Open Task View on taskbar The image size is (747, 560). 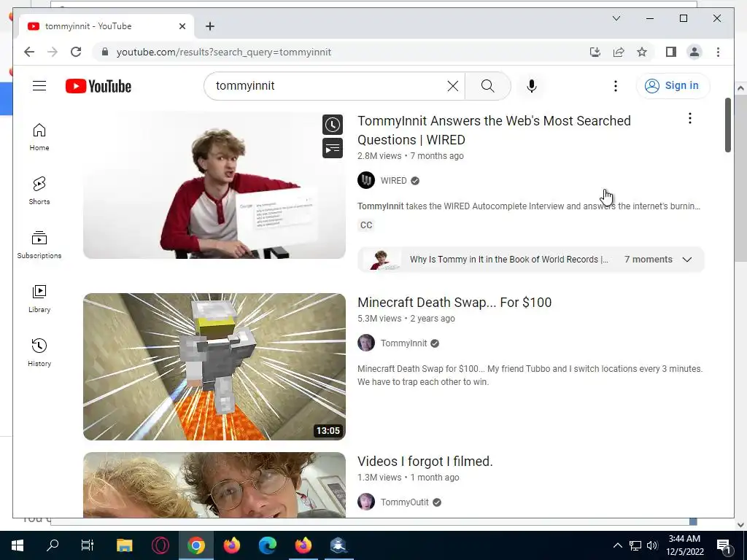tap(88, 545)
